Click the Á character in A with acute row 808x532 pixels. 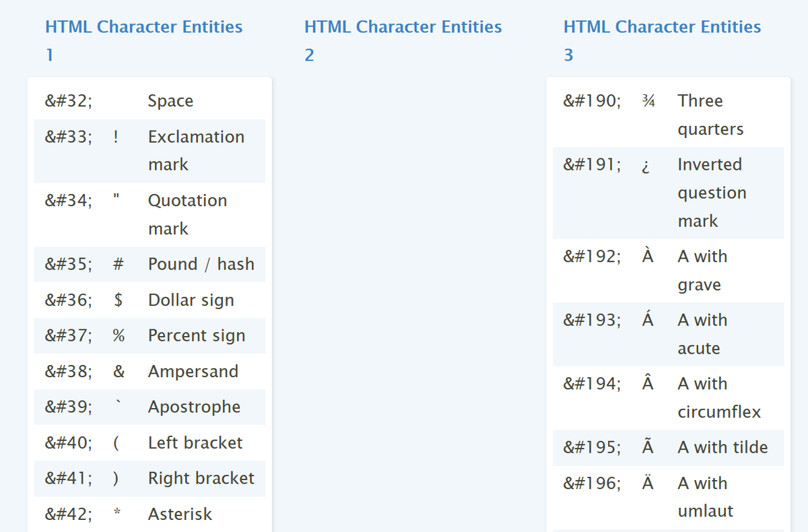click(647, 320)
